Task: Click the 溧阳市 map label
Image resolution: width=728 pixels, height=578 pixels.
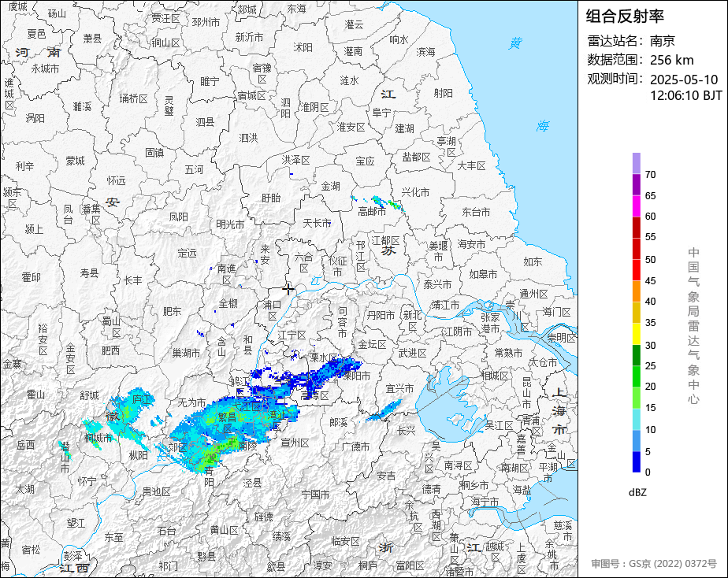Action: 357,376
